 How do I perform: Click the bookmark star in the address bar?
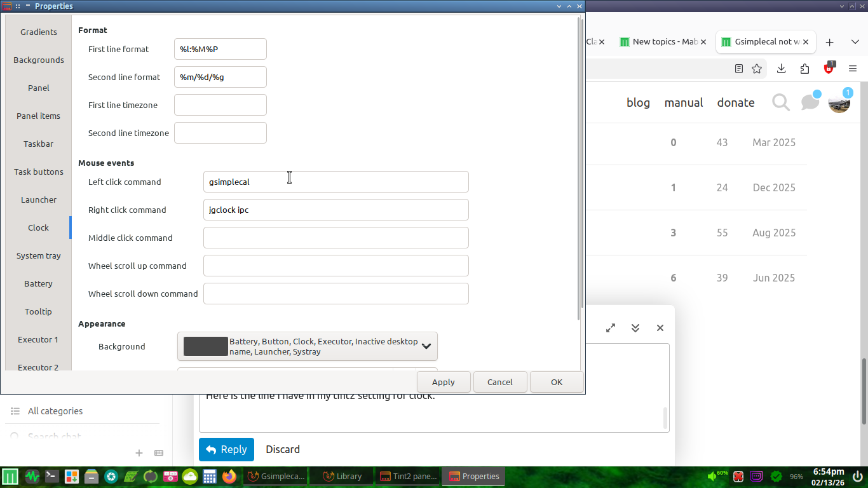pyautogui.click(x=757, y=69)
